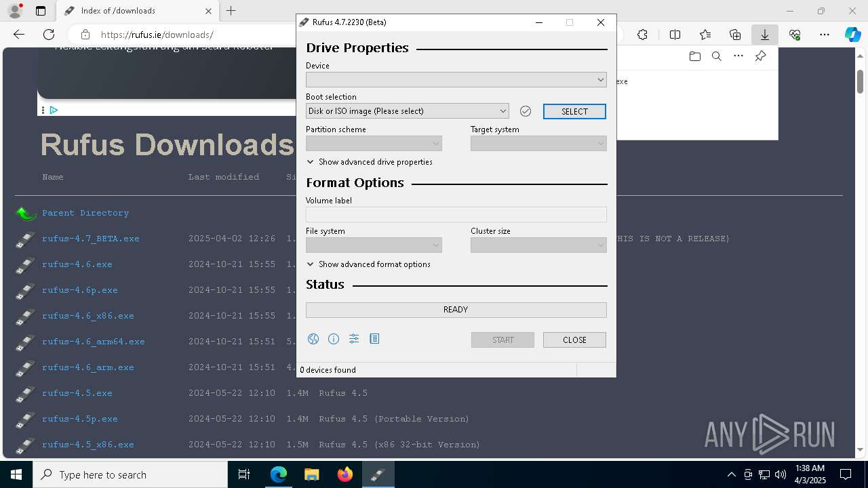The width and height of the screenshot is (868, 488).
Task: Open Edge browser essentials heart icon
Action: (795, 35)
